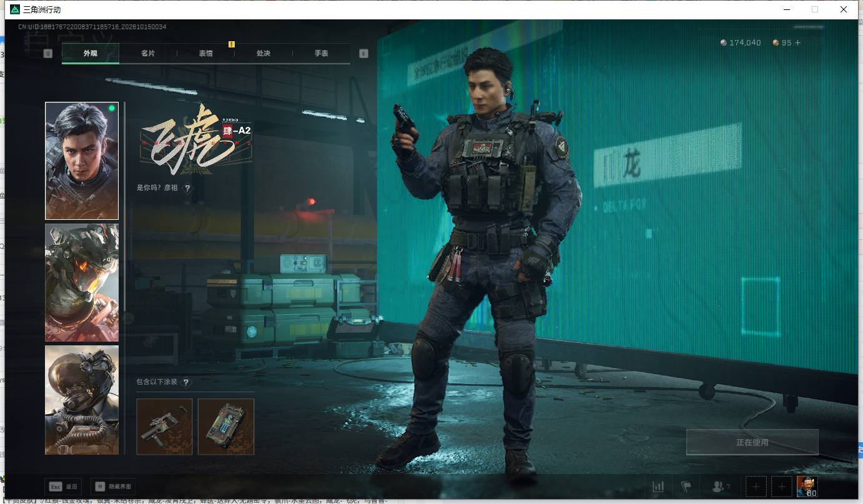Click the plus to add gold currency

797,42
